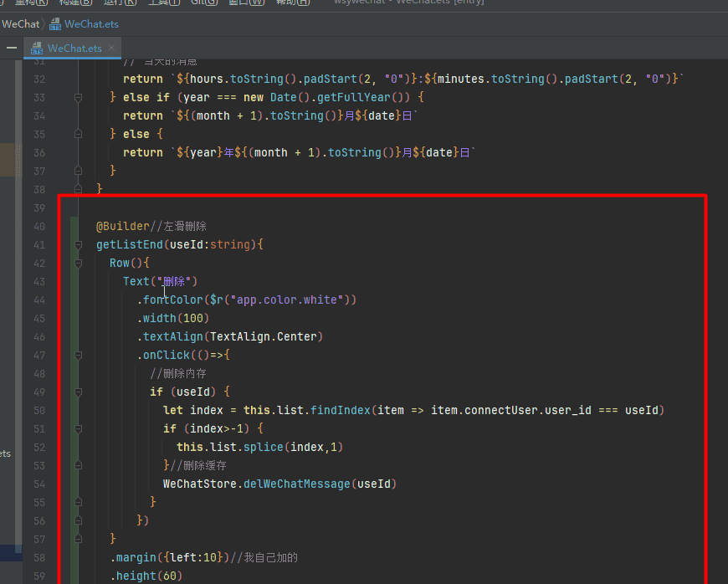
Task: Open the Git menu
Action: coord(203,3)
